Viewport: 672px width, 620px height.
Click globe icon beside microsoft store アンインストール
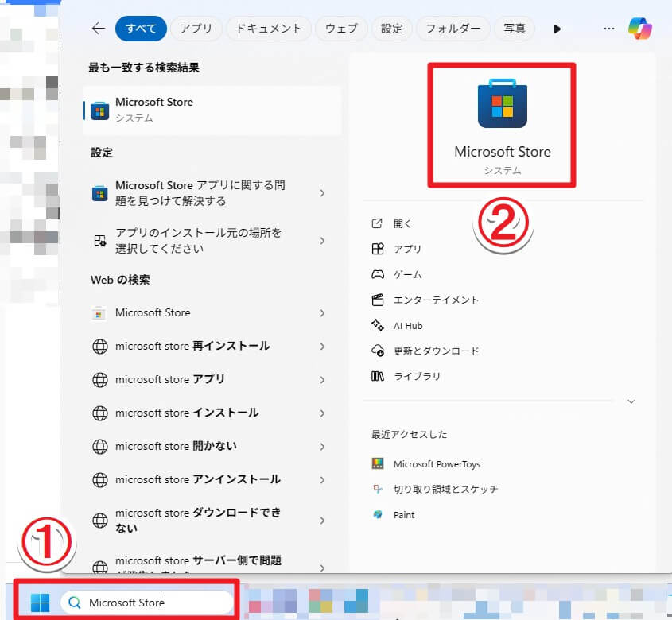(100, 480)
